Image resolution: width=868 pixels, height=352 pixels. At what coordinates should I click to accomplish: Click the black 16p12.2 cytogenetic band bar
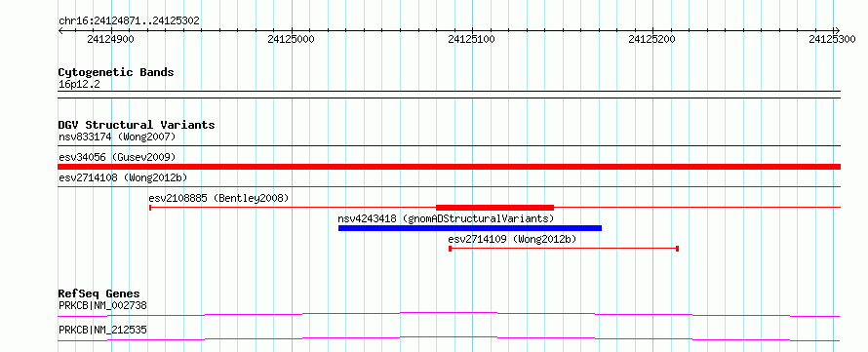(x=450, y=95)
